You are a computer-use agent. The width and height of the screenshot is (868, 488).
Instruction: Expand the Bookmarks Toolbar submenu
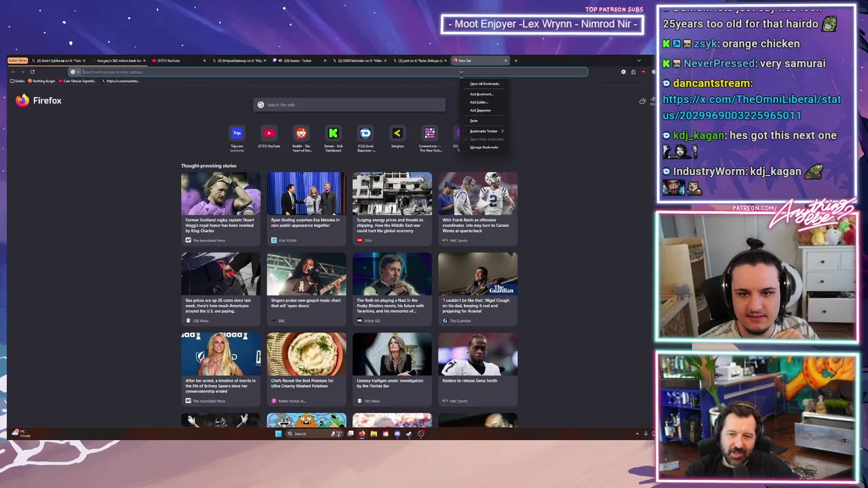click(x=484, y=131)
